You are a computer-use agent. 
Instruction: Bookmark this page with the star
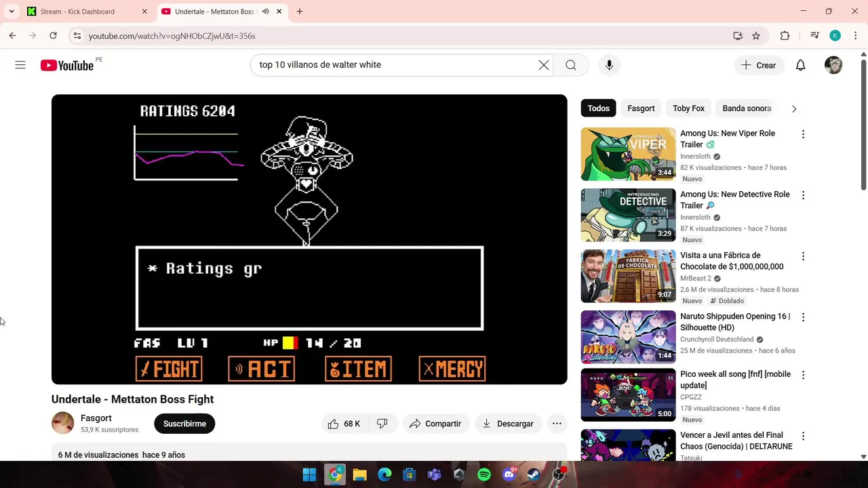coord(756,36)
